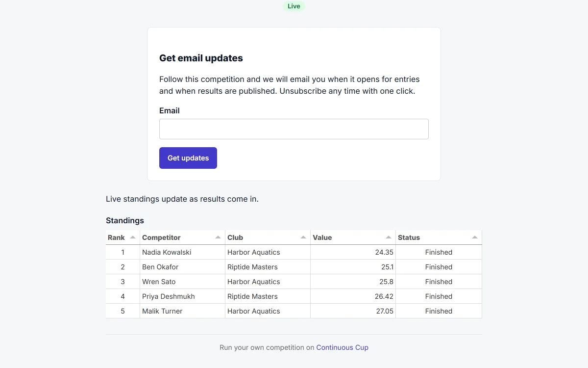Click the value 24.35 cell

tap(353, 252)
